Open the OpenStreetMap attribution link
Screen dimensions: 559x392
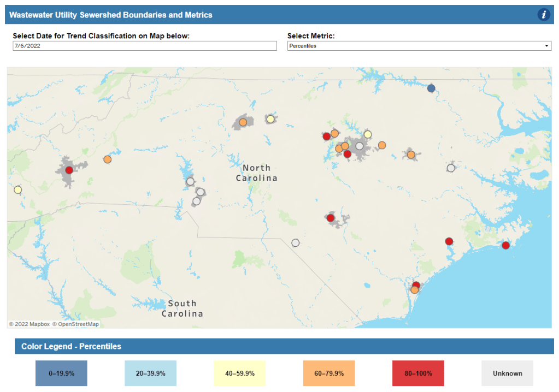coord(77,324)
